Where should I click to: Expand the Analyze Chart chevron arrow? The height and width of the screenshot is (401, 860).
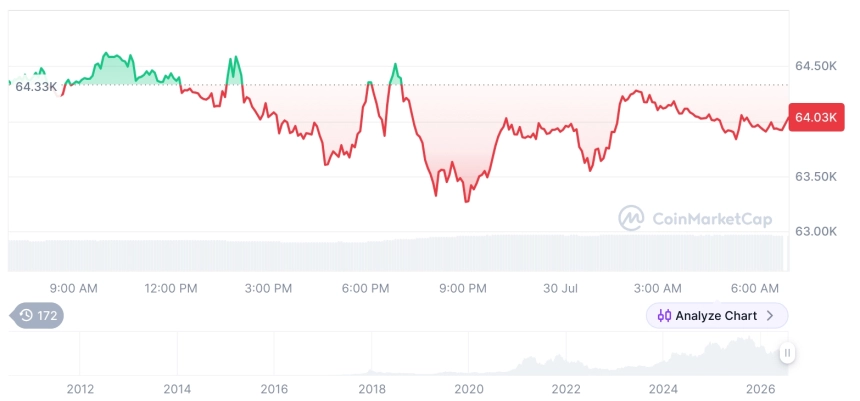coord(770,315)
